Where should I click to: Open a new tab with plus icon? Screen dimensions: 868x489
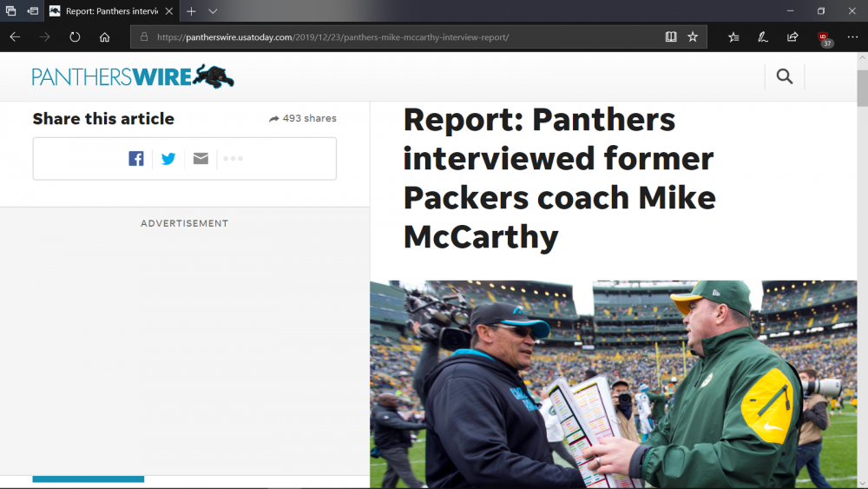tap(191, 11)
